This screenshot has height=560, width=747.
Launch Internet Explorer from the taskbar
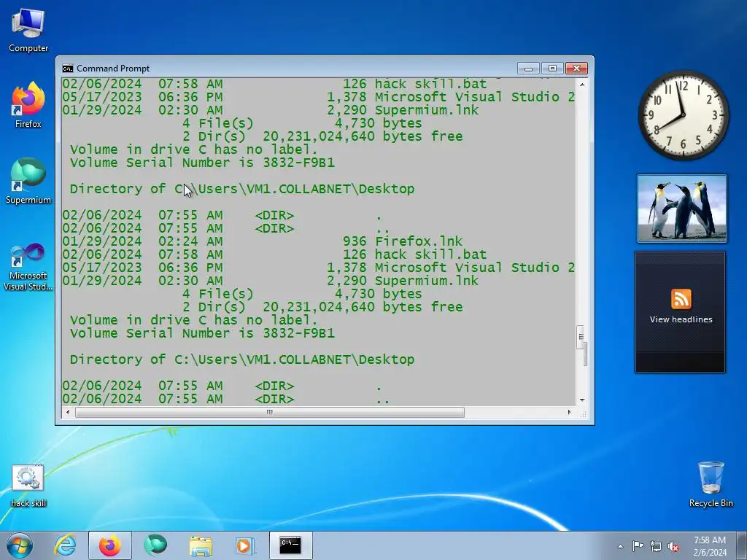(x=65, y=545)
